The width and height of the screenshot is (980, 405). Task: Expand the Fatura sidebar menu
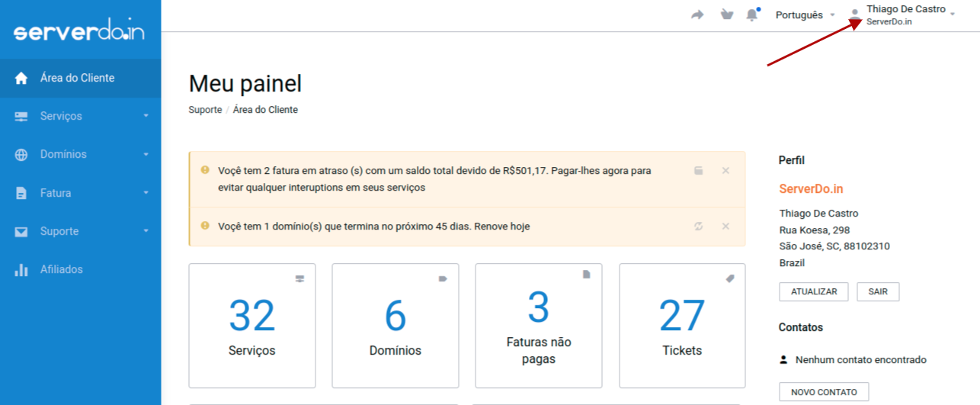80,193
